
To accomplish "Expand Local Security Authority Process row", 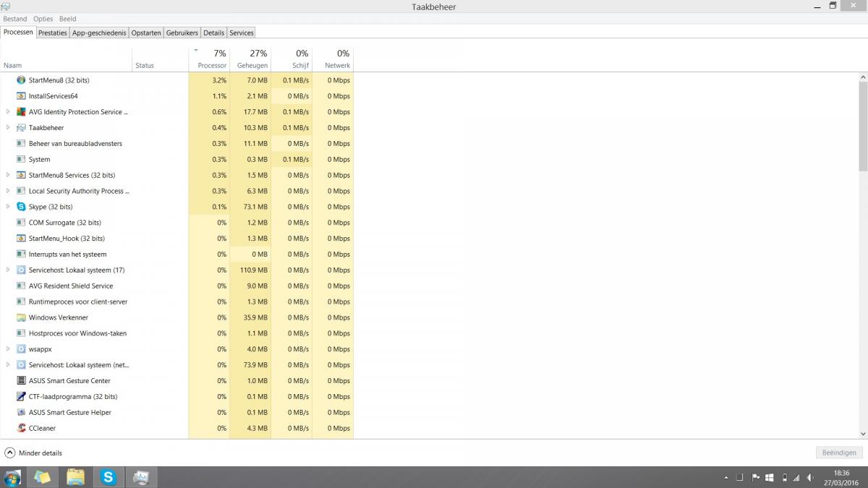I will pyautogui.click(x=8, y=192).
